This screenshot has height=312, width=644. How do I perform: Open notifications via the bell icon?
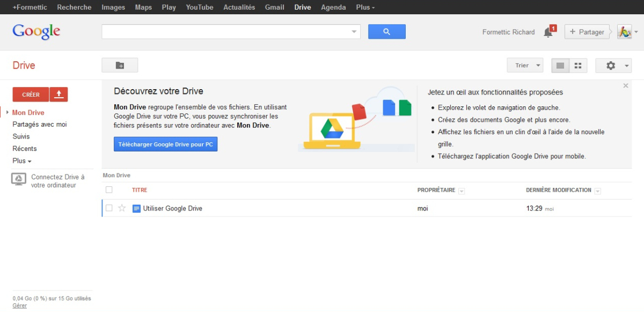(547, 32)
